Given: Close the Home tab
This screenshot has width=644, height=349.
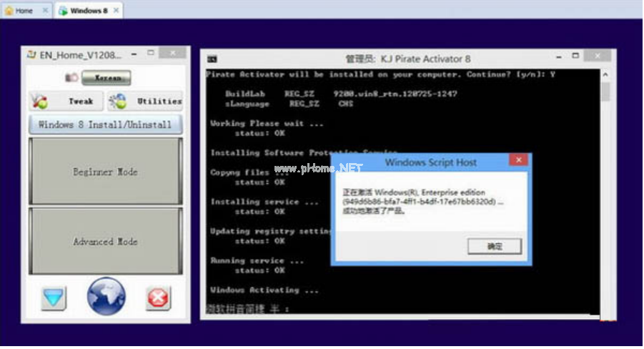Looking at the screenshot, I should point(45,11).
